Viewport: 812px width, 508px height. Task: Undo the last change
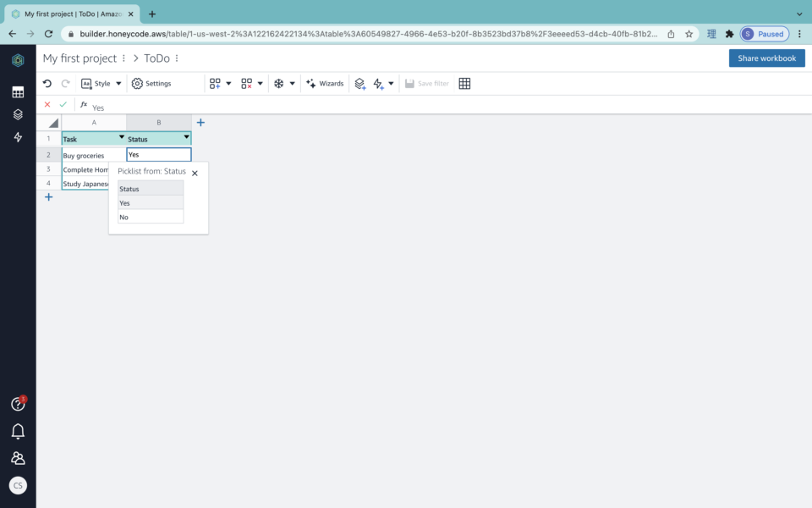(48, 83)
